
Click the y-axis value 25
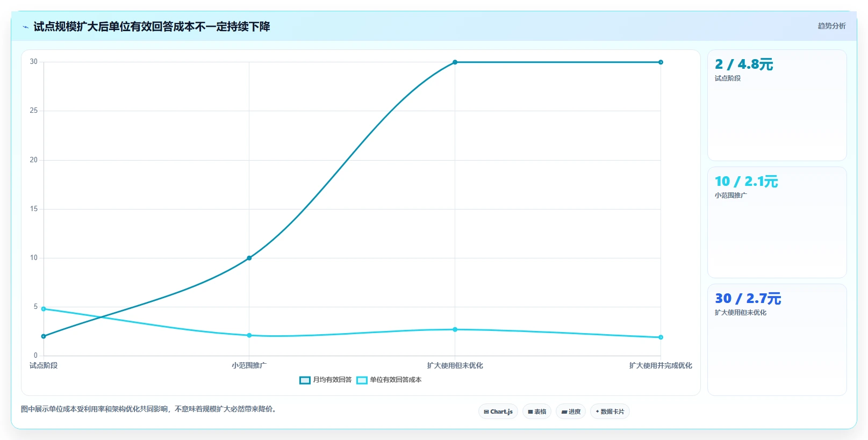(x=34, y=111)
